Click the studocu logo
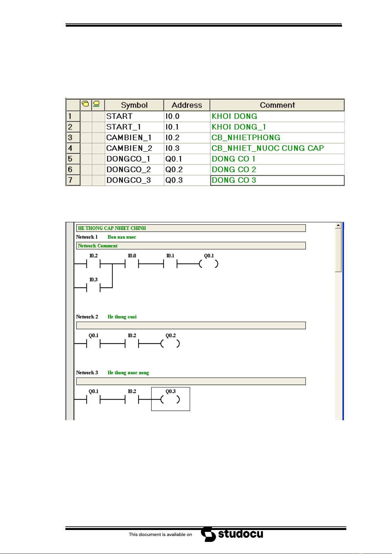Image resolution: width=392 pixels, height=554 pixels. (232, 534)
